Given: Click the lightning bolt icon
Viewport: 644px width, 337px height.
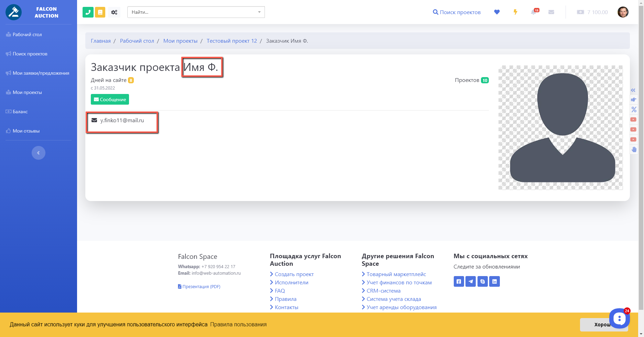Looking at the screenshot, I should (x=515, y=12).
